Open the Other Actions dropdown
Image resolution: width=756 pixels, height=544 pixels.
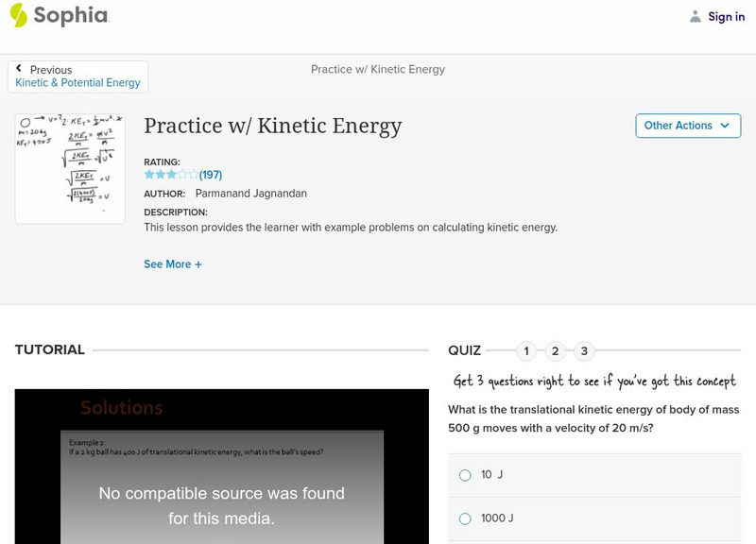(x=687, y=125)
